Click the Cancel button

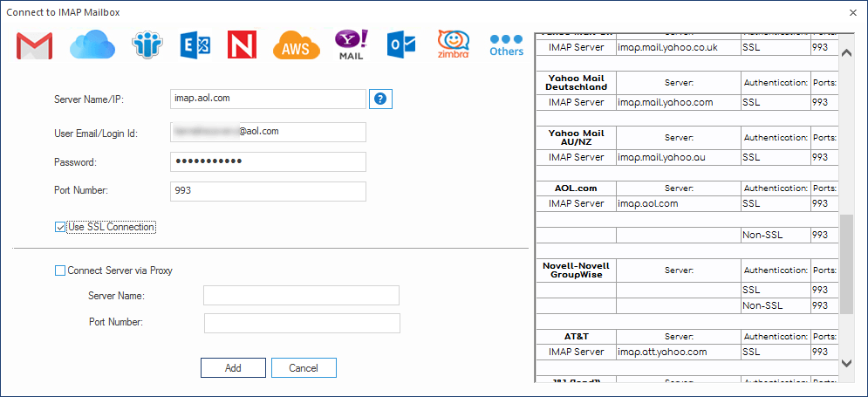304,367
